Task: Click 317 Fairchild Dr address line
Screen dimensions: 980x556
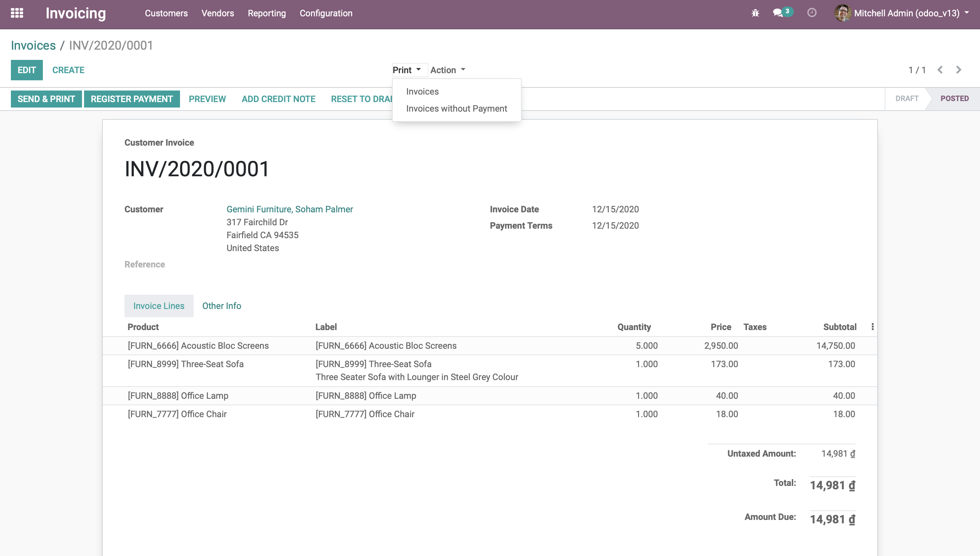Action: 257,222
